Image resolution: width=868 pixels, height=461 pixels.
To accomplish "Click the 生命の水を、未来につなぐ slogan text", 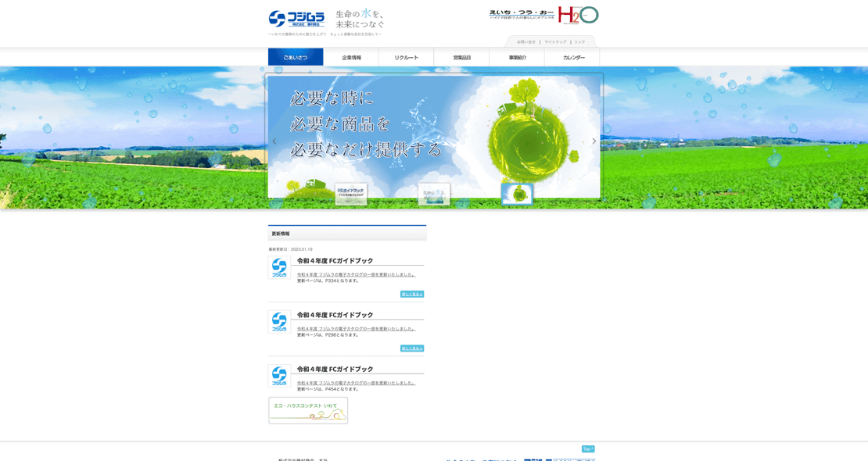I will (360, 19).
